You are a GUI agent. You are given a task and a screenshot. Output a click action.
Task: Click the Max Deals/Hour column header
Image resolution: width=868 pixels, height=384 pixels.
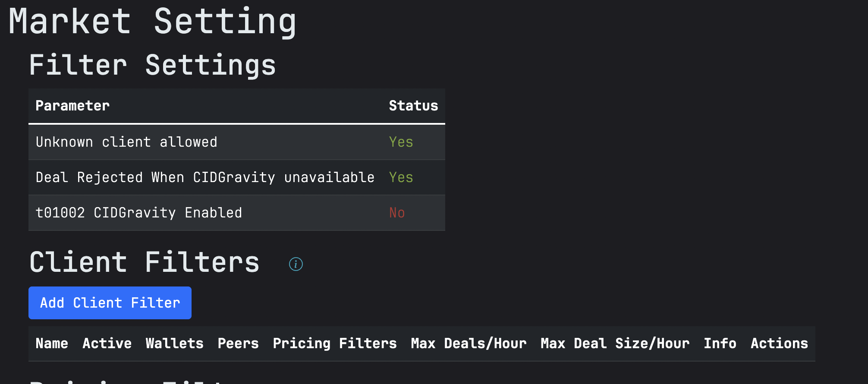pos(469,343)
